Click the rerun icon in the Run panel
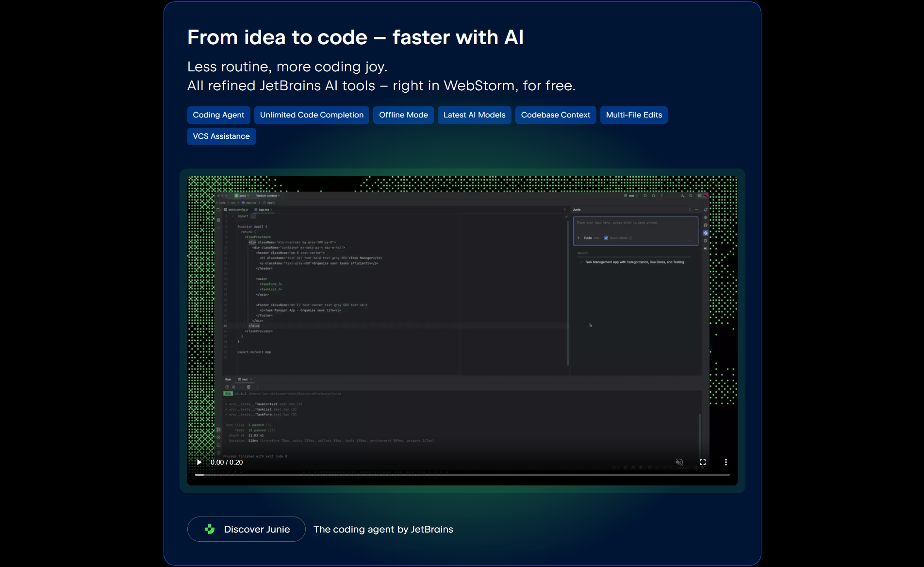 point(227,387)
